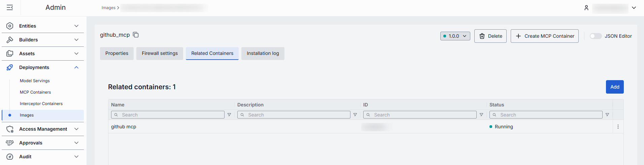Open the 1.0.0 version dropdown
Image resolution: width=644 pixels, height=165 pixels.
[455, 36]
